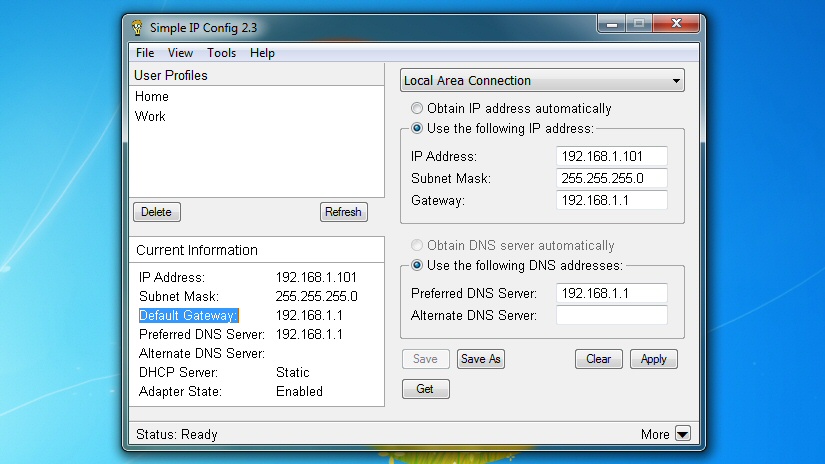The image size is (825, 464).
Task: Click current Preferred DNS Server value 192.168.1.1
Action: click(x=309, y=335)
